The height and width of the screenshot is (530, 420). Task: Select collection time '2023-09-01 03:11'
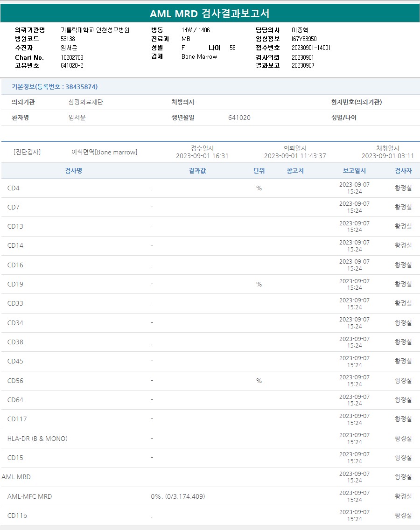pos(388,156)
